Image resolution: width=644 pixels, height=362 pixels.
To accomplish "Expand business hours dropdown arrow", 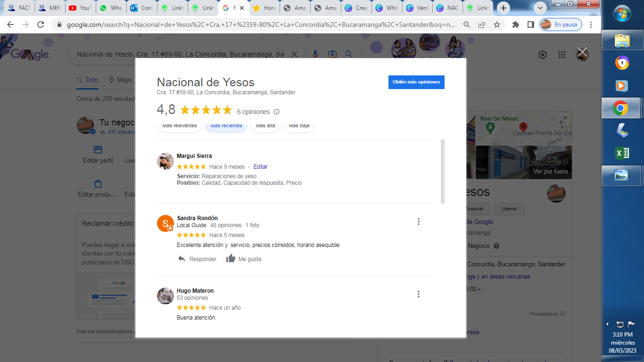I will (479, 289).
